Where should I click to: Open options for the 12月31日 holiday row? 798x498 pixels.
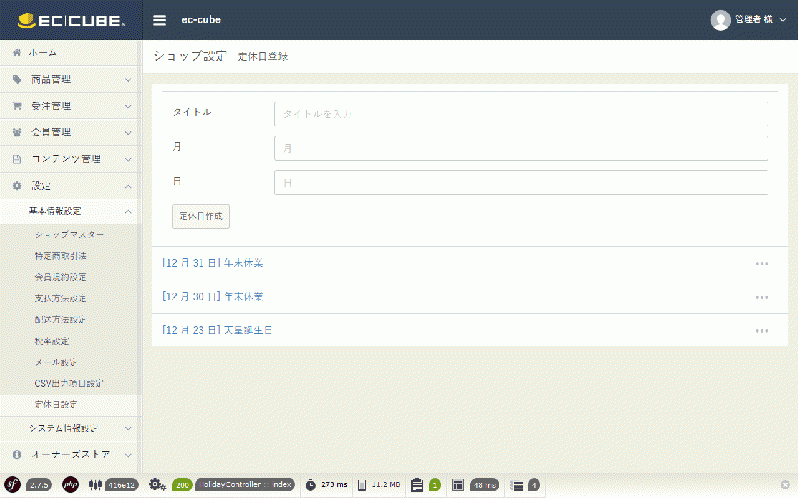click(761, 264)
